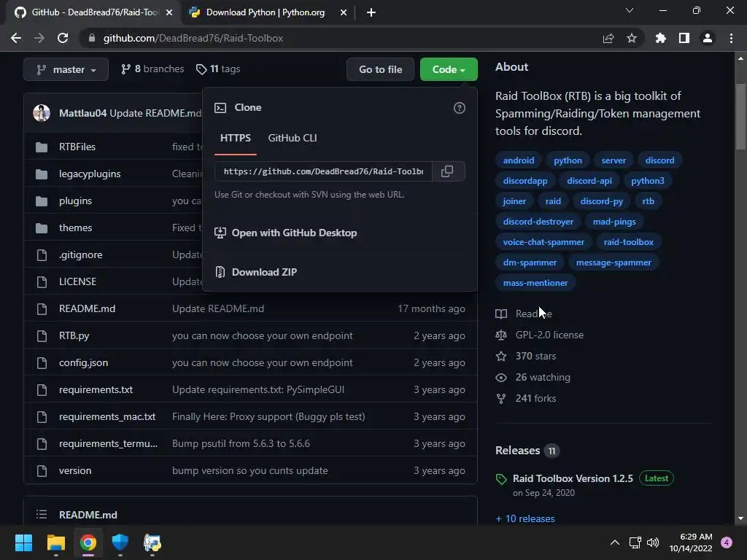Open the tab search chevron in Chrome
The height and width of the screenshot is (560, 747).
pyautogui.click(x=630, y=10)
